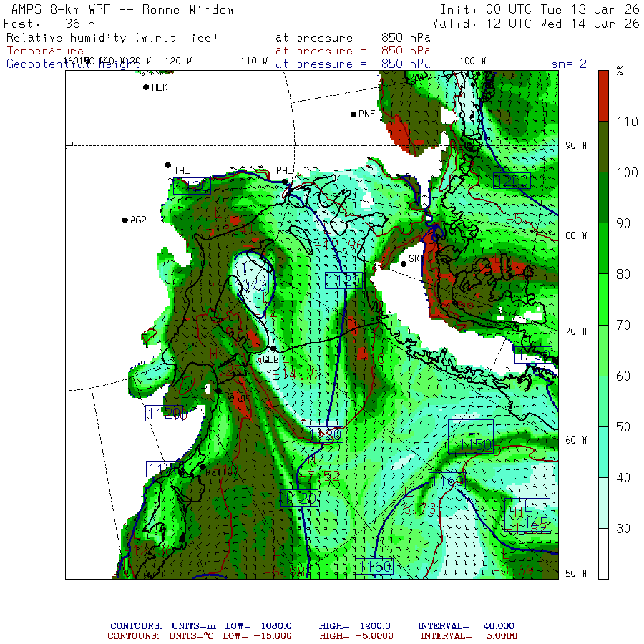Click the dark red color bar swatch
The image size is (644, 644).
[x=603, y=95]
